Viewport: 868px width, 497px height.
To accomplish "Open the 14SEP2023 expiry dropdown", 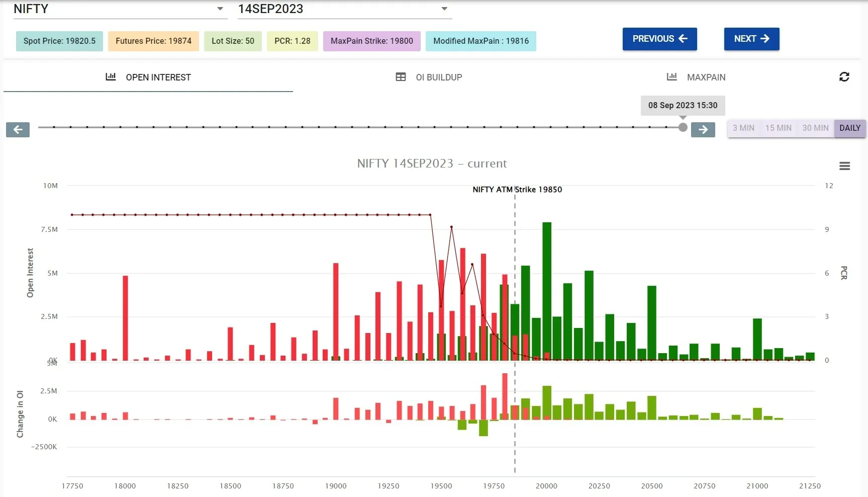I will click(345, 9).
